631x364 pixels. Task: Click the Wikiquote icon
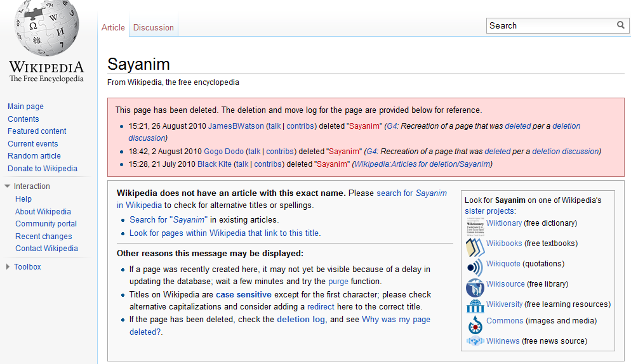tap(475, 267)
